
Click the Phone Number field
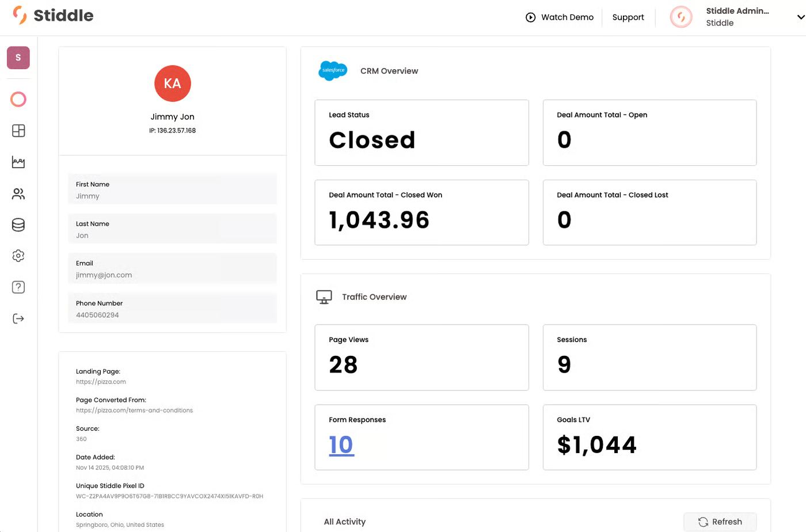[x=172, y=308]
